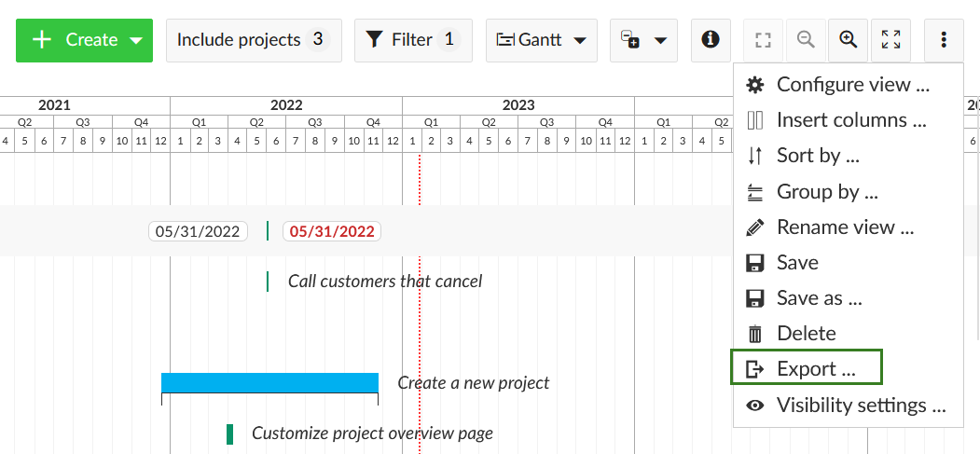Zoom in the Gantt chart
This screenshot has height=454, width=980.
[x=848, y=40]
